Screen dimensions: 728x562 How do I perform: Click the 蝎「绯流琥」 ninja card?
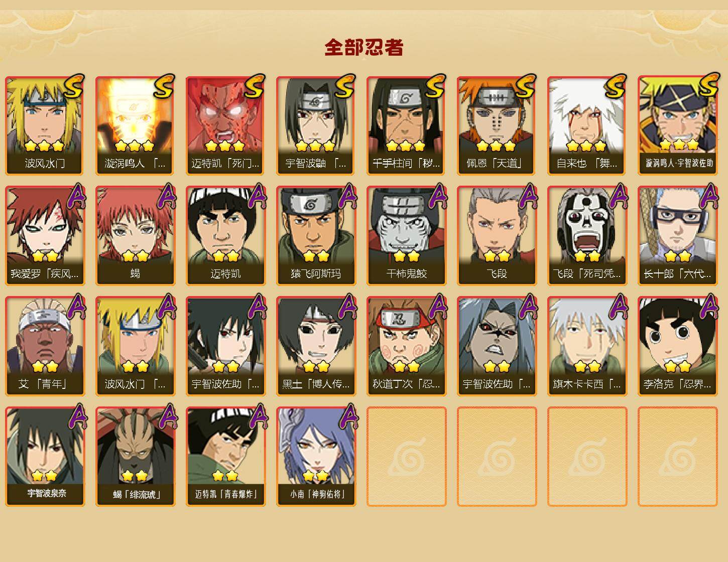tap(136, 457)
